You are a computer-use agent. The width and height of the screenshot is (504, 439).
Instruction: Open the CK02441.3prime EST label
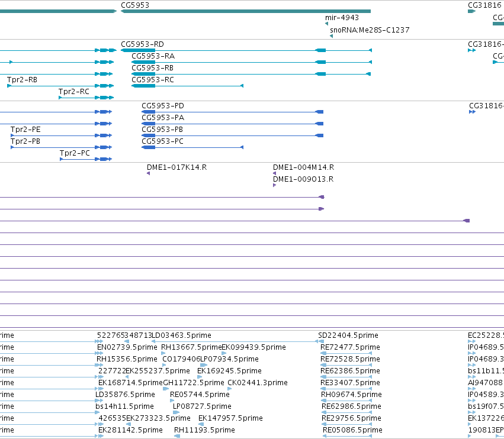click(x=258, y=383)
